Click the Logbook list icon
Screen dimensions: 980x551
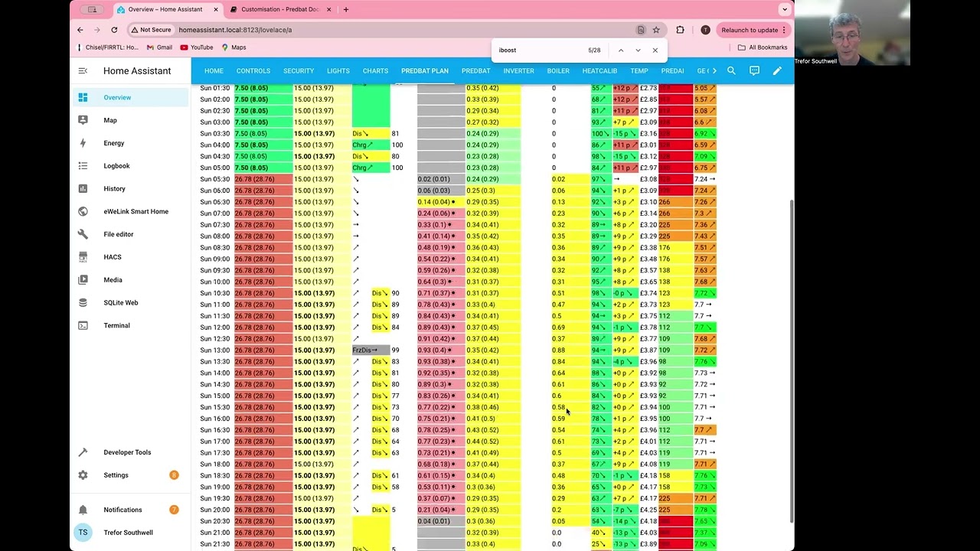[x=83, y=166]
